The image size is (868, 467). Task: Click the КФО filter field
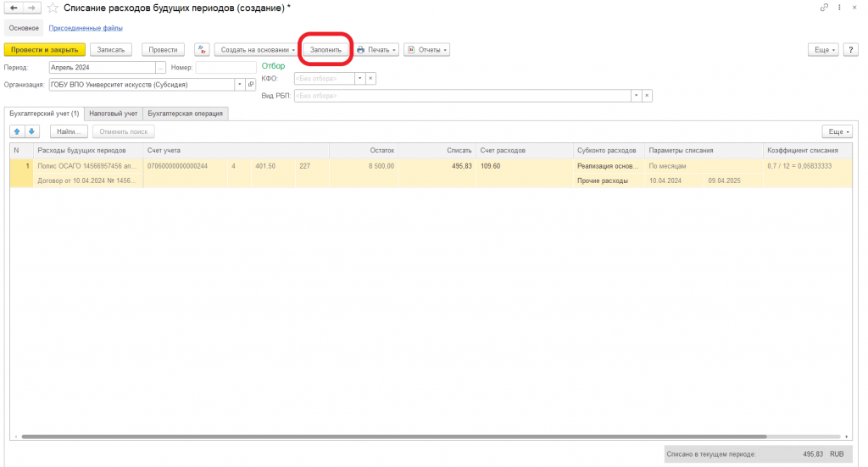[325, 79]
